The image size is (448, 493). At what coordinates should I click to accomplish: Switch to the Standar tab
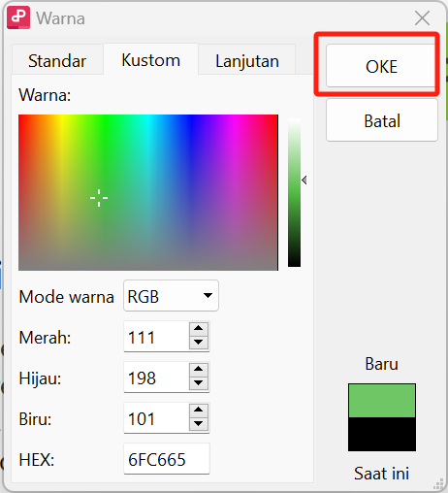click(x=57, y=60)
